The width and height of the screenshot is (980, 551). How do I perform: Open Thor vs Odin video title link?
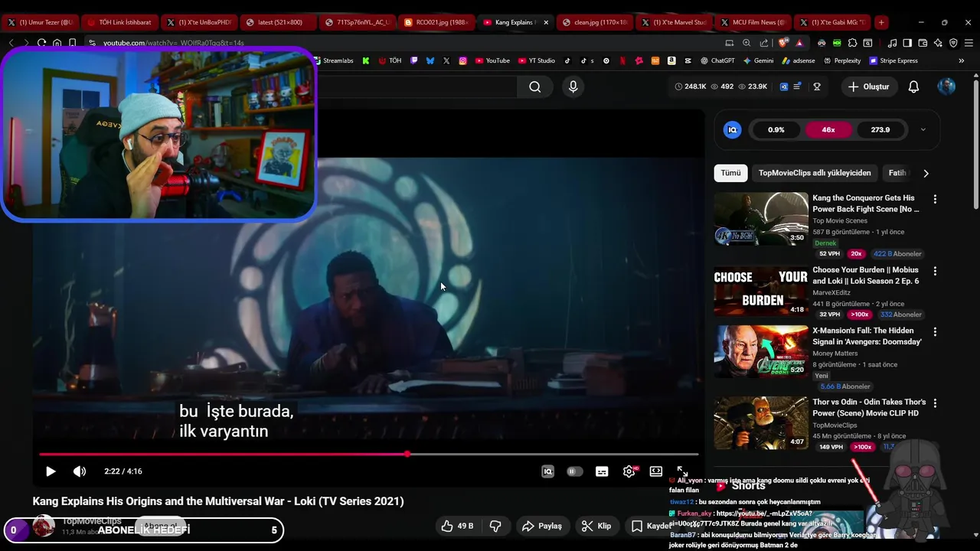(x=869, y=407)
